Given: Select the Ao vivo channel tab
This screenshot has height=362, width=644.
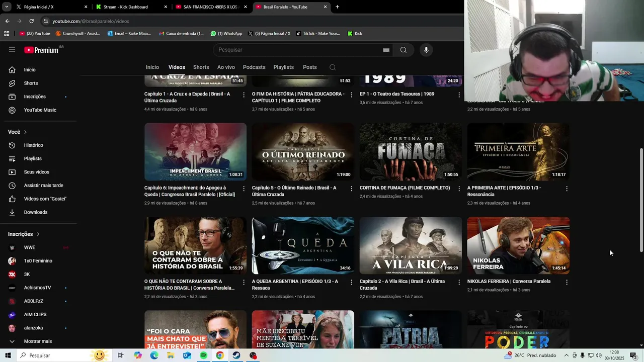Looking at the screenshot, I should tap(226, 67).
